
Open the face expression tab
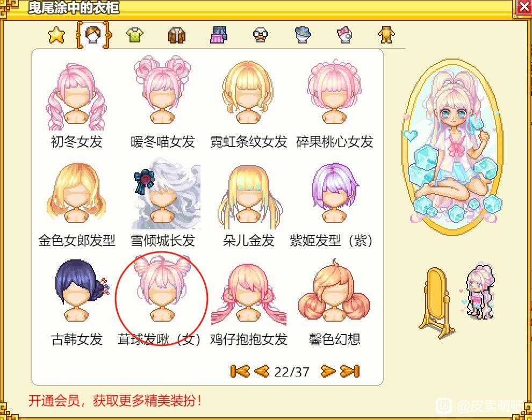261,35
